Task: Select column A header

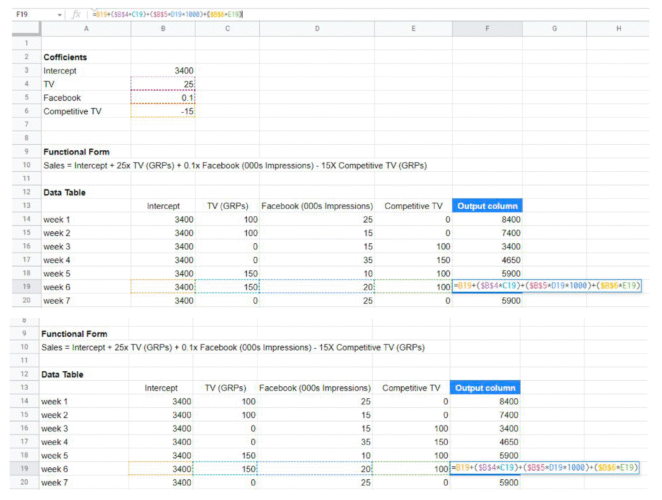Action: click(x=86, y=28)
